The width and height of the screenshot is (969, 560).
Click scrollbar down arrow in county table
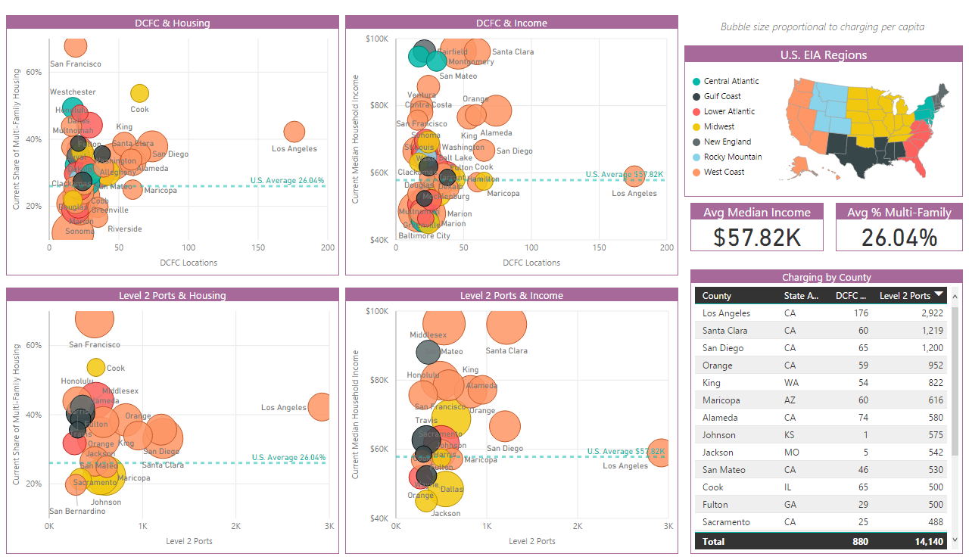click(955, 540)
